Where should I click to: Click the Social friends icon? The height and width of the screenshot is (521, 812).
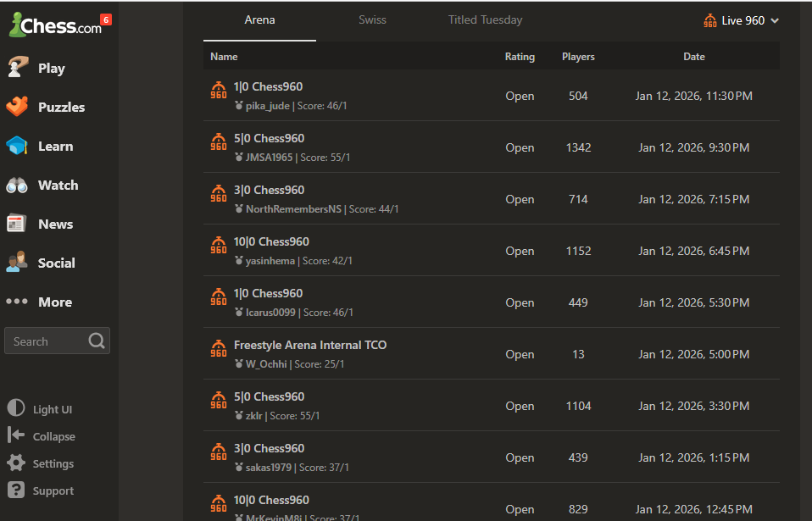pos(17,263)
